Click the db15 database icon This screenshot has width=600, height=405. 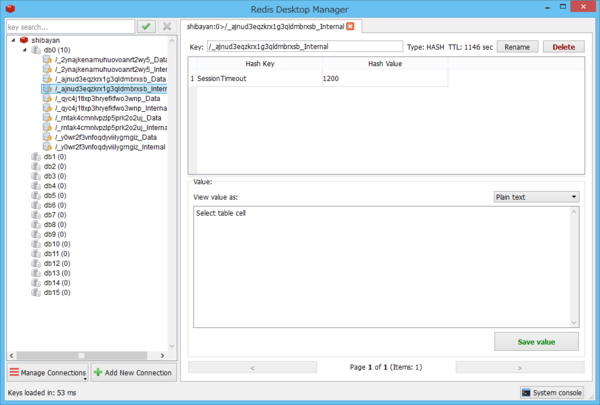click(x=36, y=292)
